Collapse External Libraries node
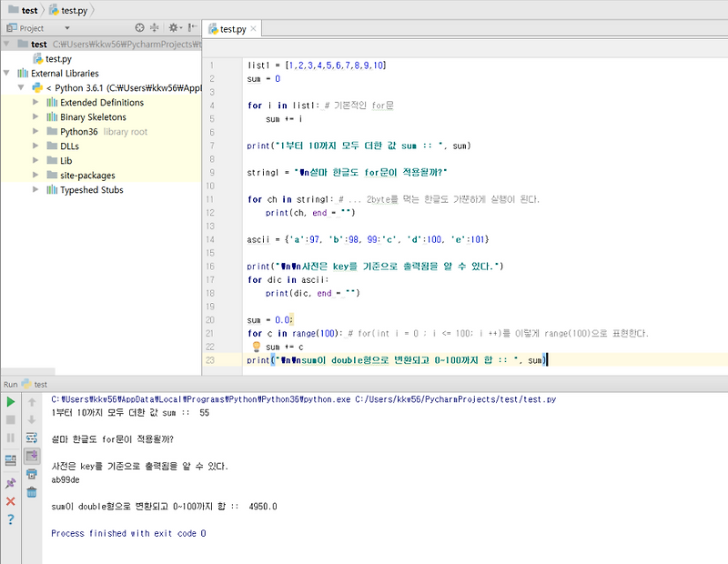 coord(6,73)
